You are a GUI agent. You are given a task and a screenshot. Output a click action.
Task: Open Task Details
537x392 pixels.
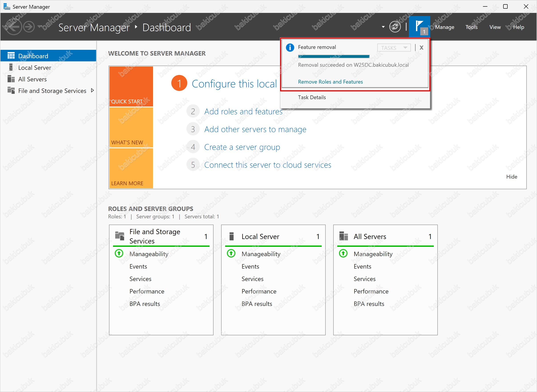312,97
